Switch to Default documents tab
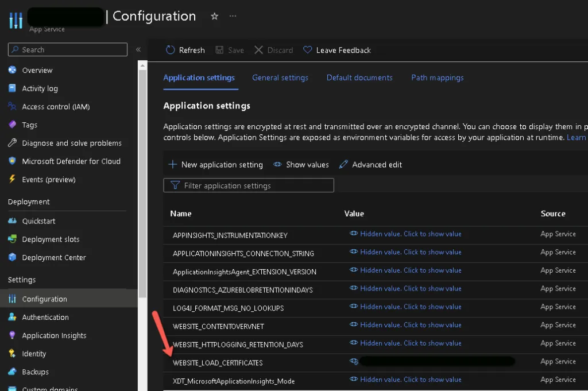Viewport: 588px width, 391px height. click(359, 78)
